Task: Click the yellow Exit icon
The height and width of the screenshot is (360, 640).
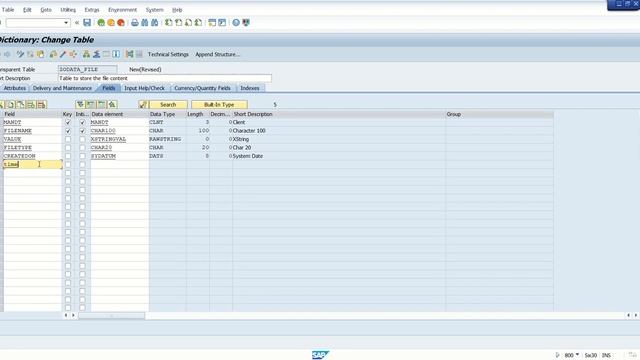Action: (x=111, y=23)
